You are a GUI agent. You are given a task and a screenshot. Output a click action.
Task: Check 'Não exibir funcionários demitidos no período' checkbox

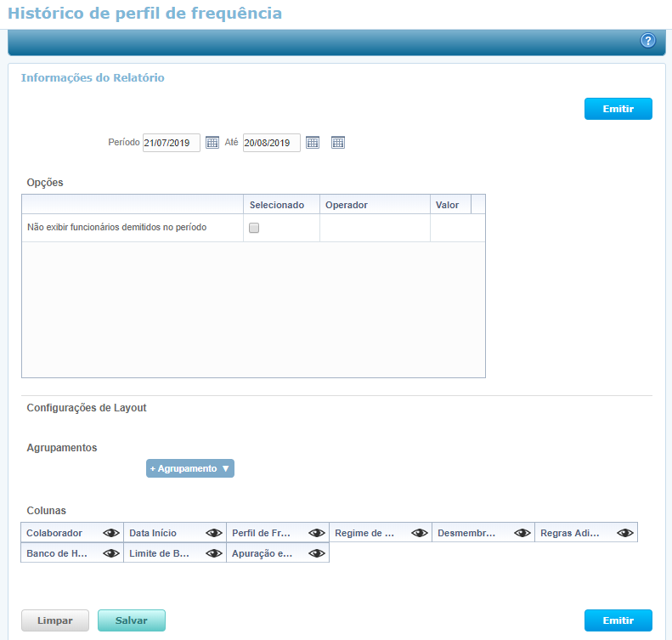(x=254, y=228)
